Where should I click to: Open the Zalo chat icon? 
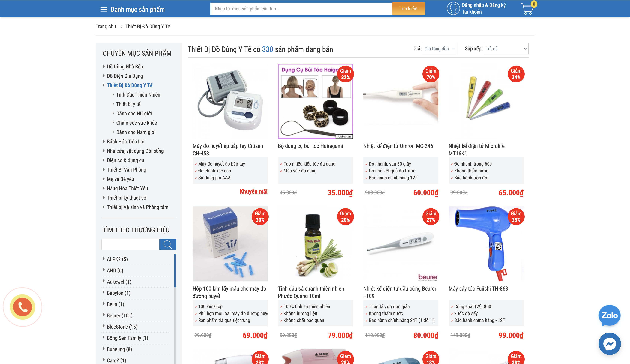pyautogui.click(x=610, y=315)
